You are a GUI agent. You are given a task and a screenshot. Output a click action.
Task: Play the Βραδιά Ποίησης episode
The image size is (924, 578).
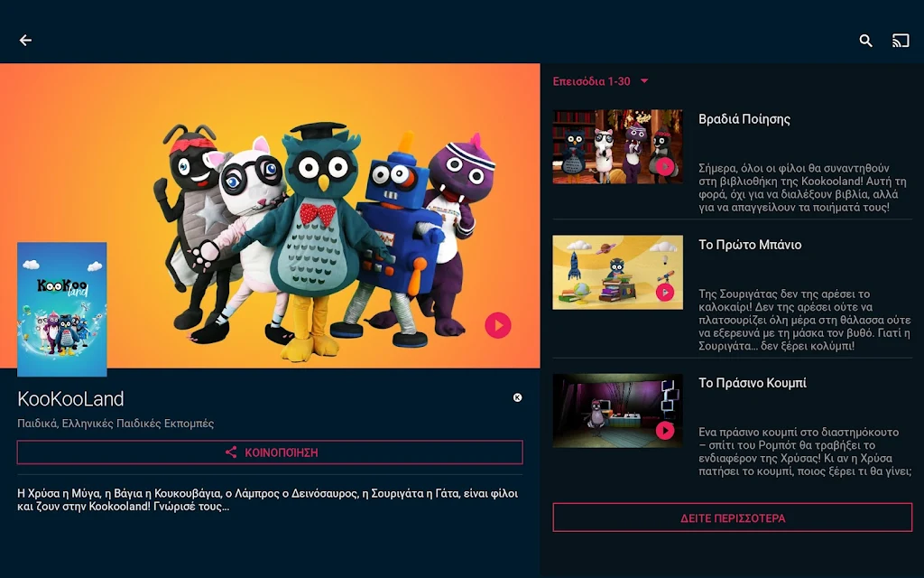coord(665,166)
